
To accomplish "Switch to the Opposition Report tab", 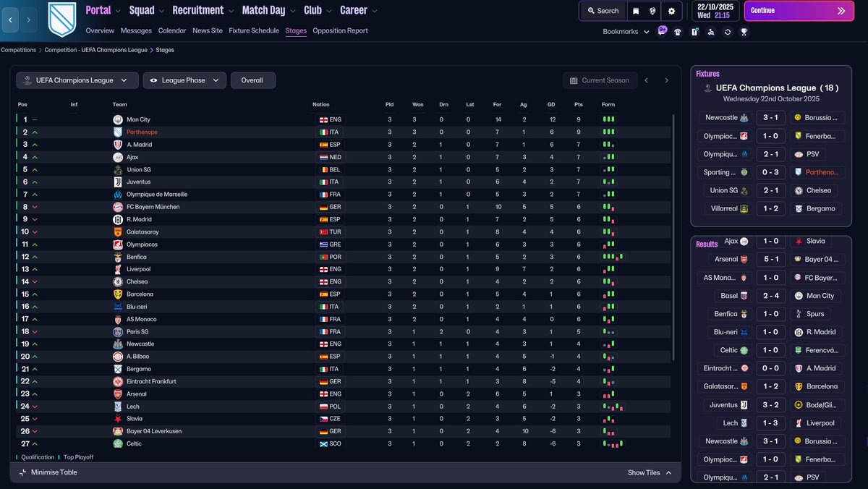I will coord(341,30).
